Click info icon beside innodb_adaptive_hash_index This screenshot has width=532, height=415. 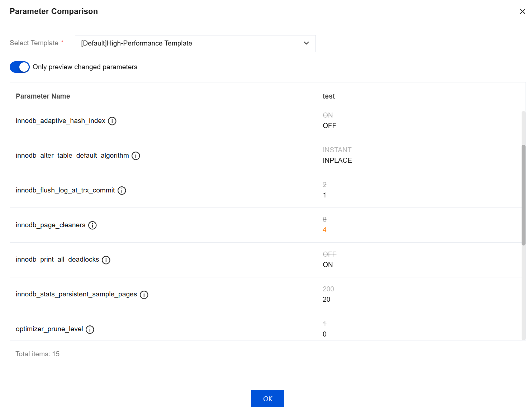(112, 121)
